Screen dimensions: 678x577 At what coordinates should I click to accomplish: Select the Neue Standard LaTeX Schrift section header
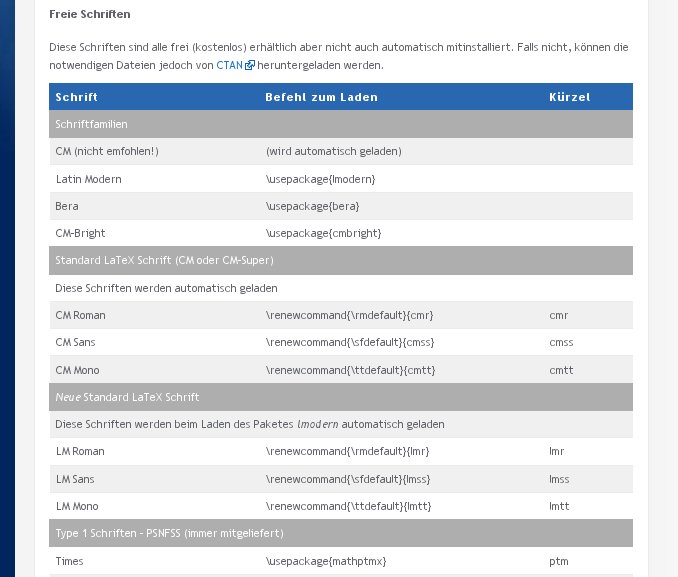127,397
